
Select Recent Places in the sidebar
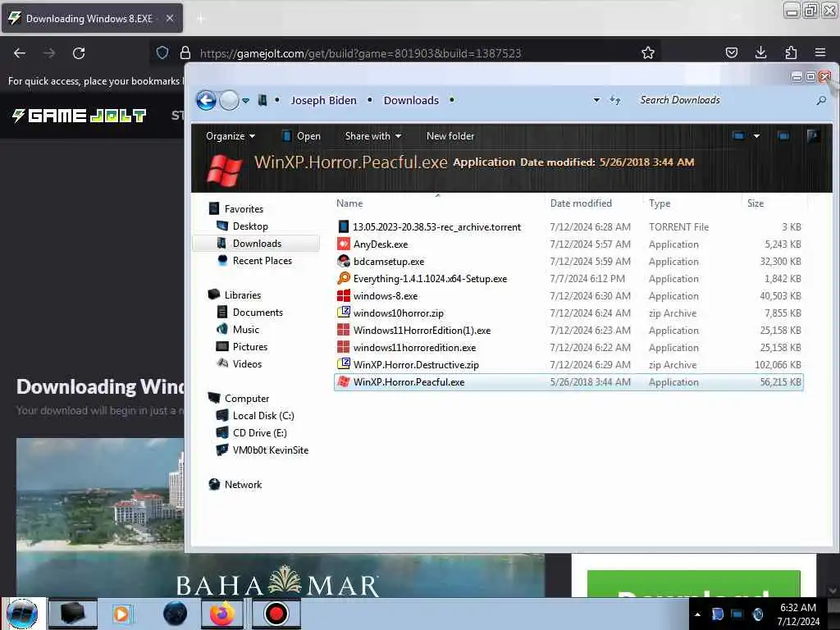262,260
